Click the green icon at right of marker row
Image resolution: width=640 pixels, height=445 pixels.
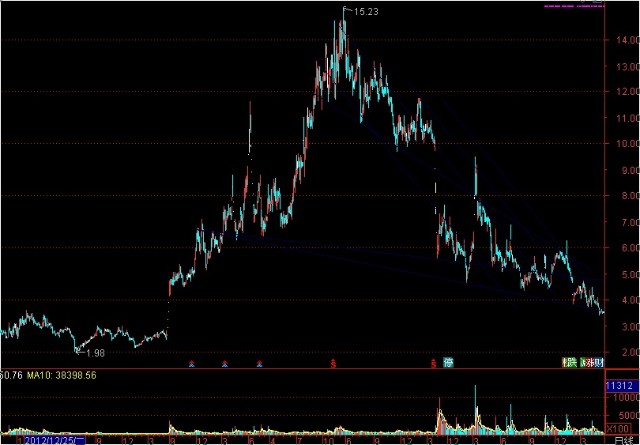pos(568,362)
